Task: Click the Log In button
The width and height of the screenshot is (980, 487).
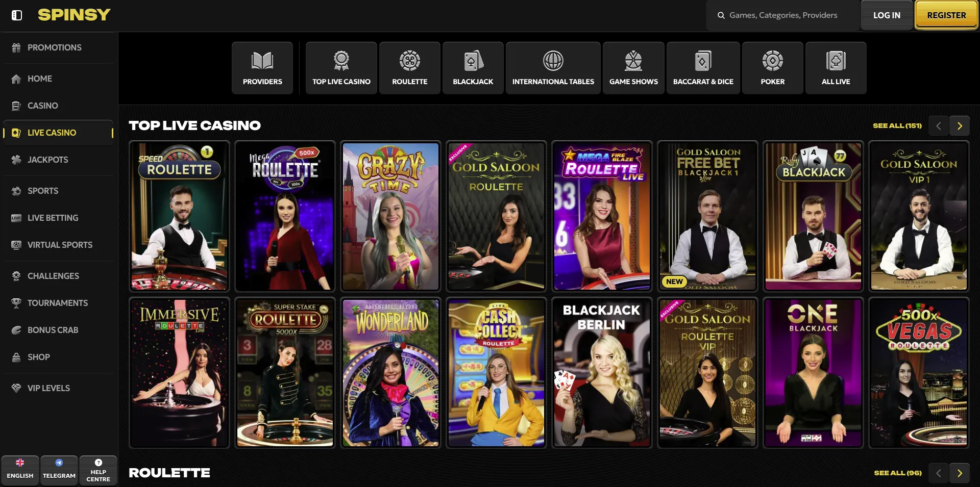Action: [887, 15]
